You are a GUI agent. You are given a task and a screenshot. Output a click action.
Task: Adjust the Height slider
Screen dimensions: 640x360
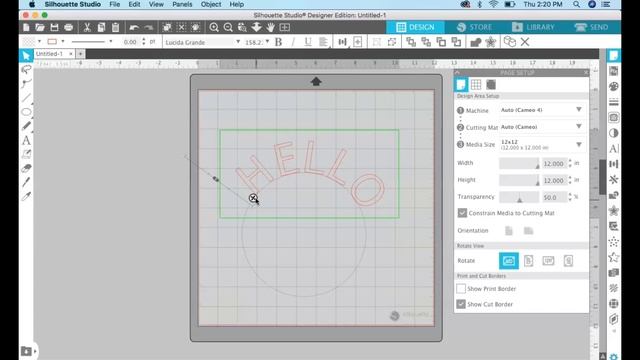pos(519,180)
